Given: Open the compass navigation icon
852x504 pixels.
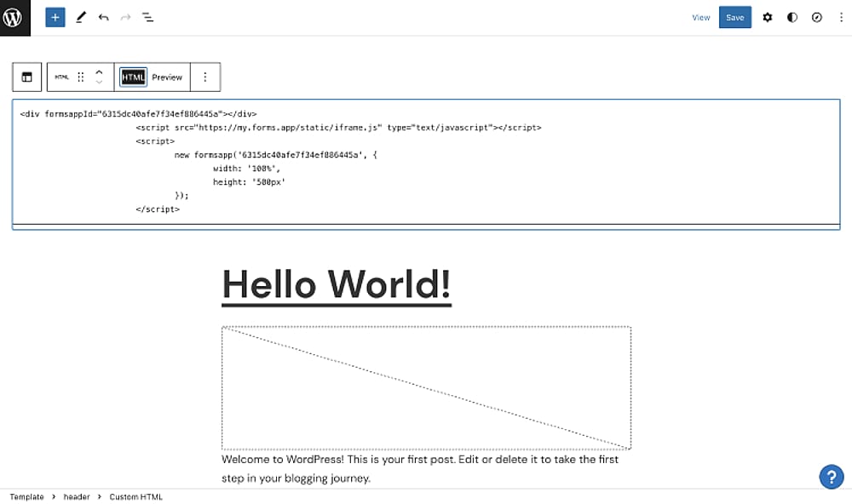Looking at the screenshot, I should pos(817,17).
